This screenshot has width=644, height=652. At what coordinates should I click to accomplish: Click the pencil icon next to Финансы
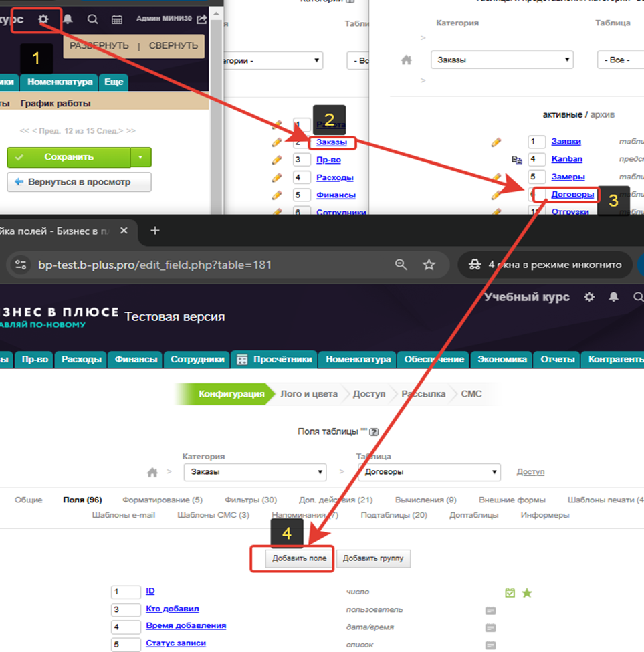(277, 195)
